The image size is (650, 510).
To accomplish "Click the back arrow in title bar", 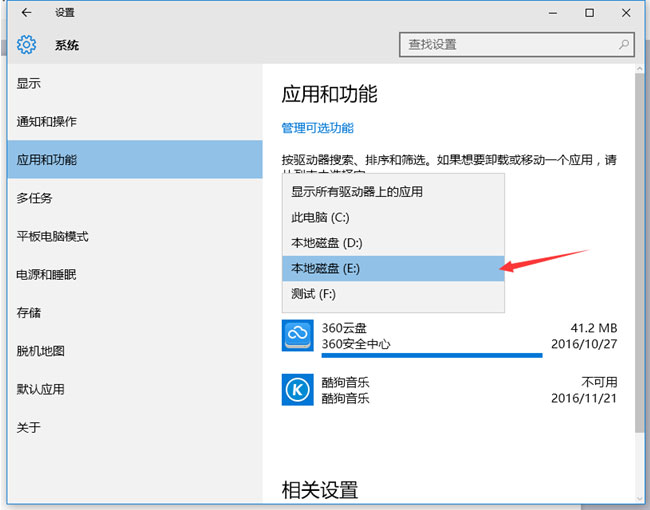I will click(x=25, y=13).
